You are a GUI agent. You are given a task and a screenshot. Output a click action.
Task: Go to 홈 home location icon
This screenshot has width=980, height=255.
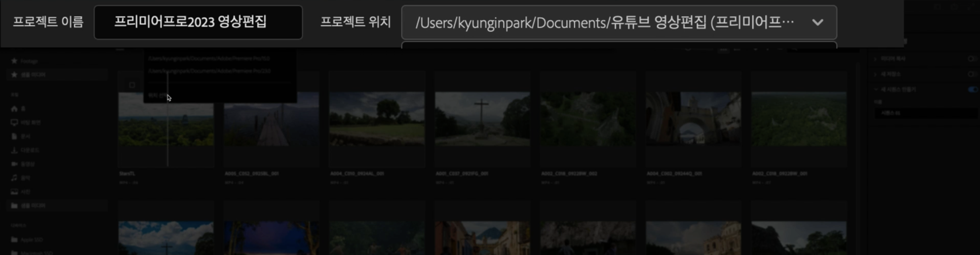click(14, 109)
